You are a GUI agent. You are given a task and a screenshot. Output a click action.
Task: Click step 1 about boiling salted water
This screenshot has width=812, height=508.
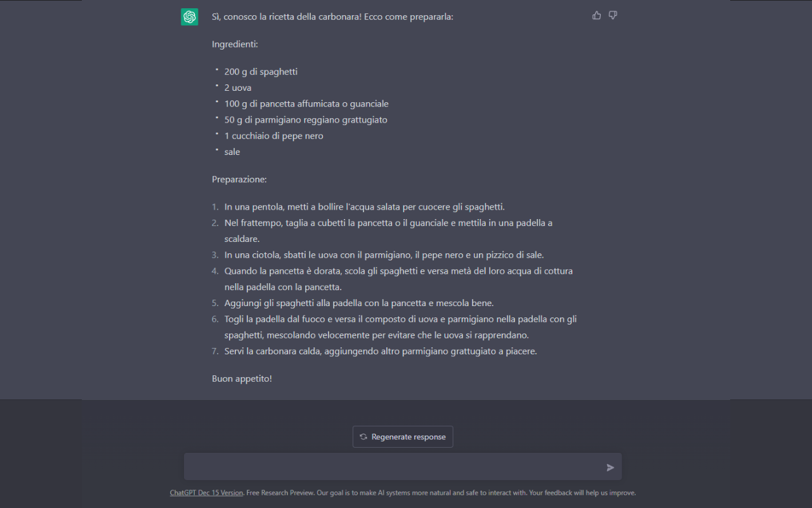[x=365, y=207]
